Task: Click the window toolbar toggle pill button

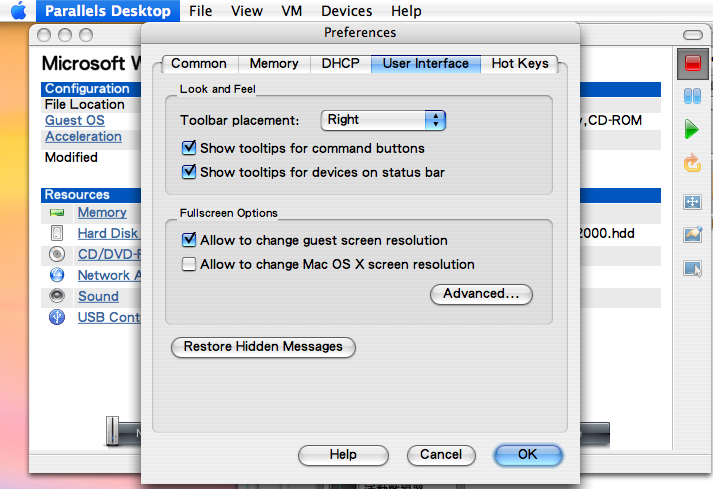Action: click(x=693, y=35)
